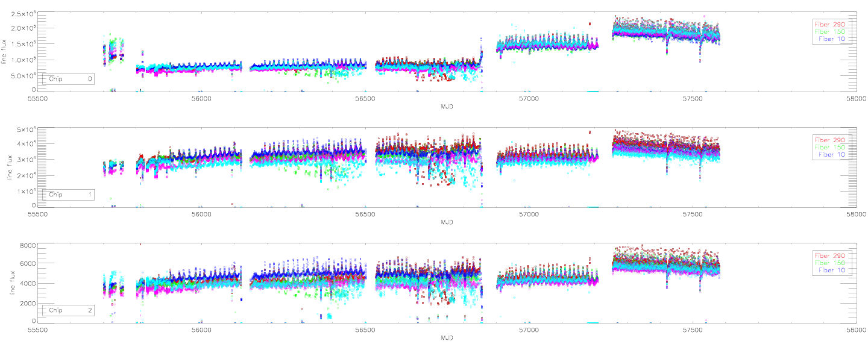Viewport: 868px width, 347px height.
Task: Select the 8000 y-axis tick on the bottom plot
Action: pyautogui.click(x=28, y=245)
